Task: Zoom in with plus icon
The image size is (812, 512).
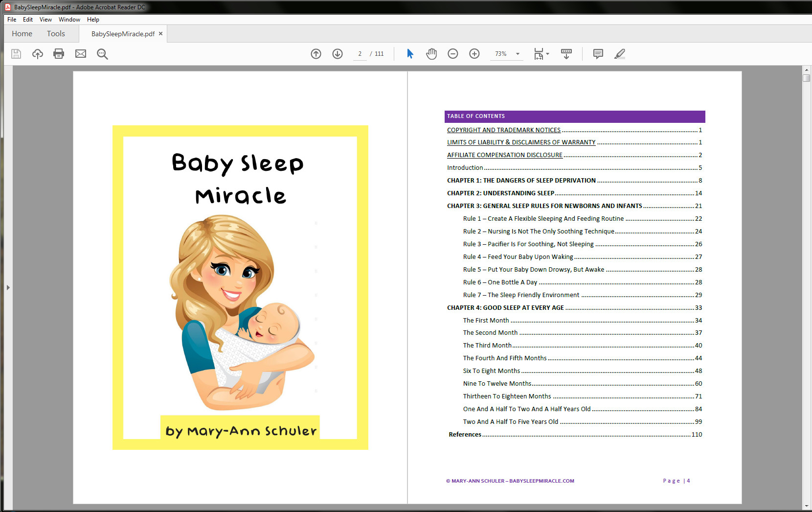Action: 474,54
